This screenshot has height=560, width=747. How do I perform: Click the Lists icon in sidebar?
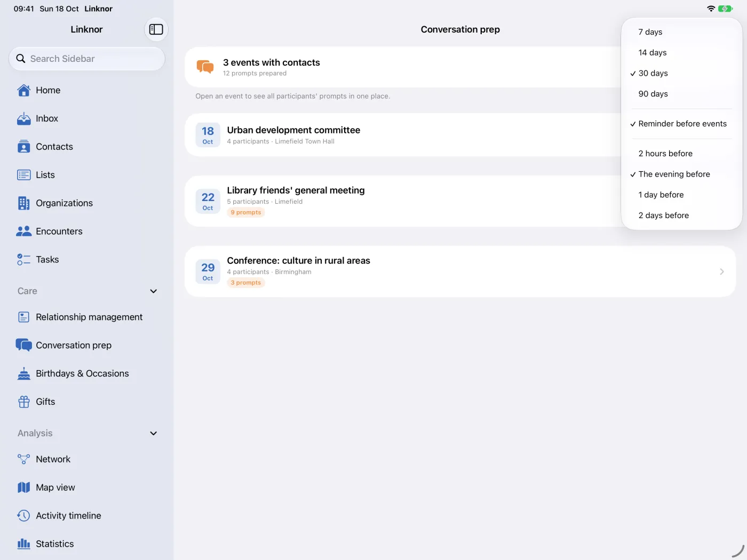(24, 175)
